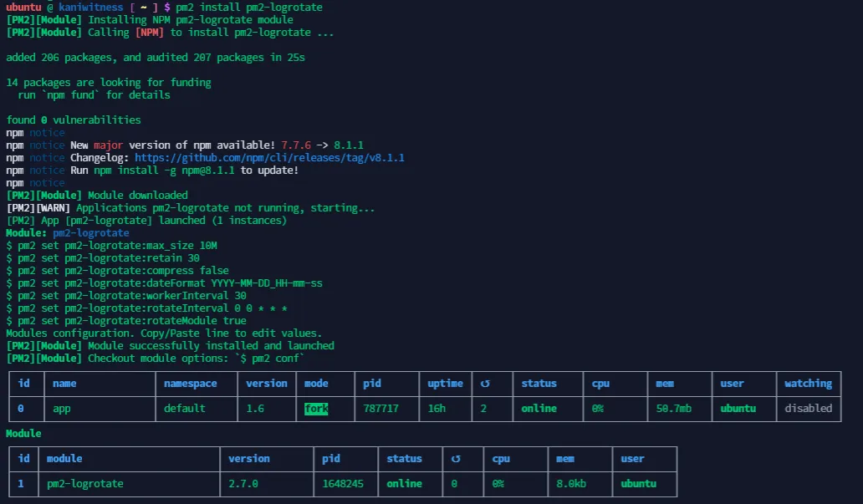Click the '50.7mb' memory cell

click(674, 409)
